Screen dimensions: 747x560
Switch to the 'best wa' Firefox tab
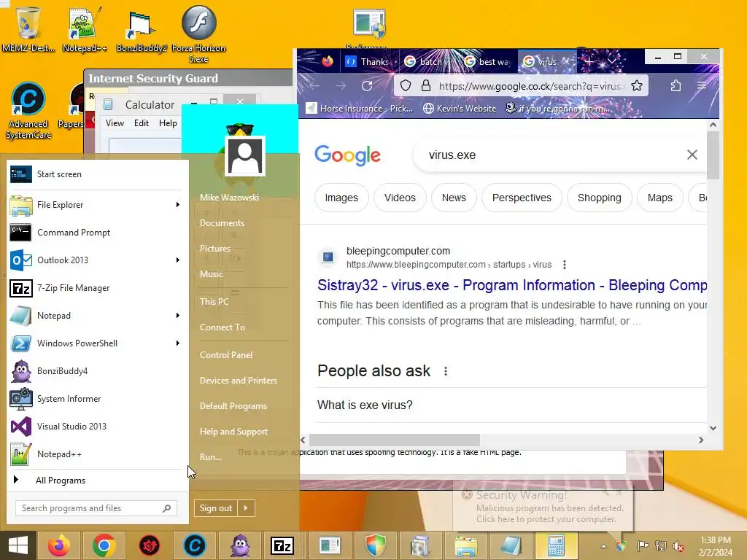487,62
